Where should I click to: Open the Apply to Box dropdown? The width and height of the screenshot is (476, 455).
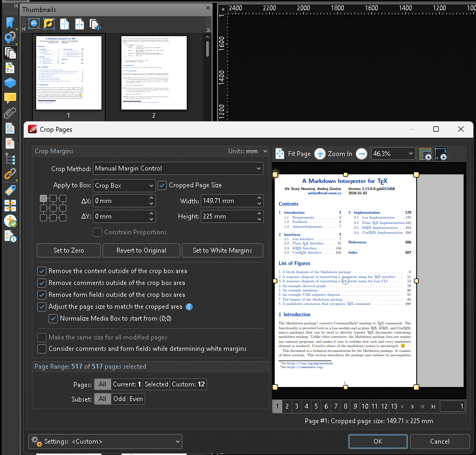coord(124,185)
